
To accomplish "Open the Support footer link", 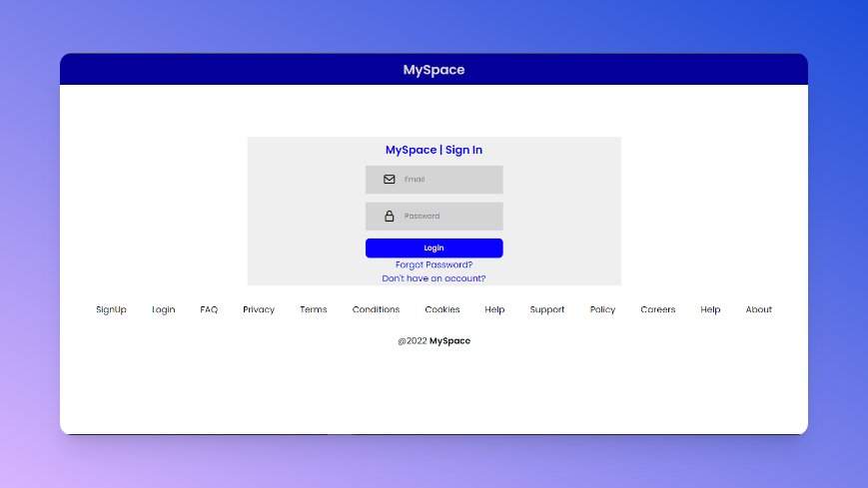I will pos(547,309).
